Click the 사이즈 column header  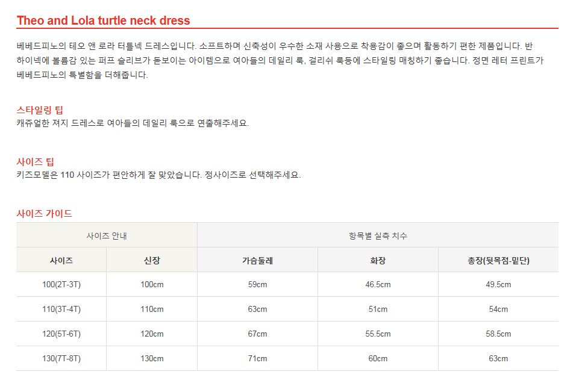pyautogui.click(x=61, y=260)
